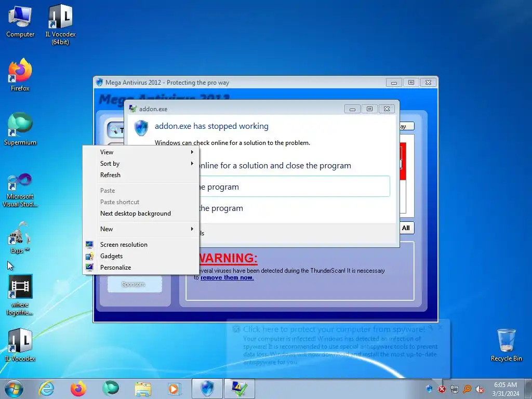Viewport: 532px width, 399px height.
Task: Close the addon.exe dialog window
Action: click(387, 109)
